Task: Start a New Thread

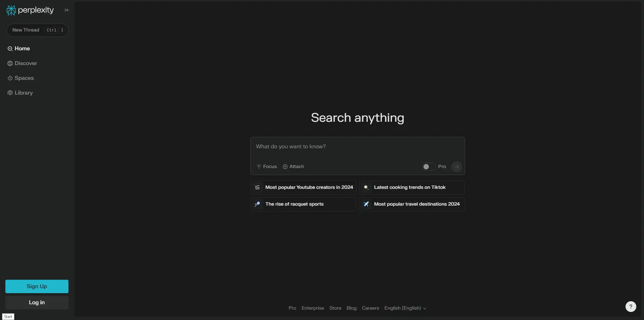Action: point(37,30)
